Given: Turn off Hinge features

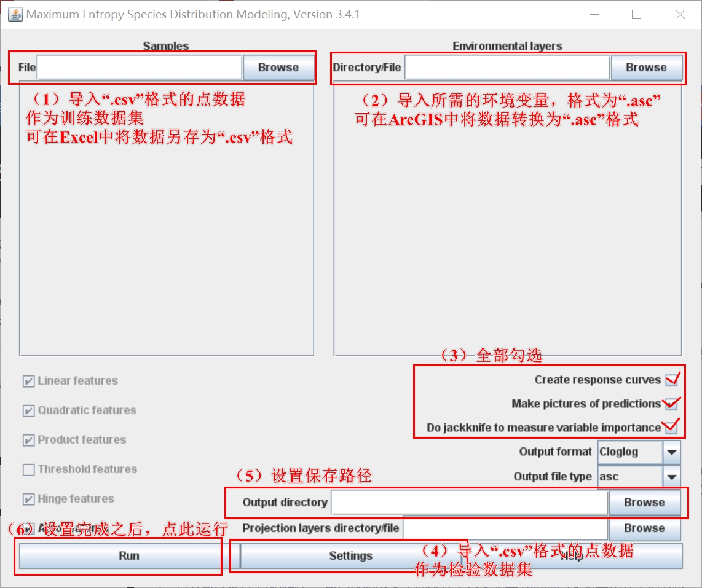Looking at the screenshot, I should (27, 499).
